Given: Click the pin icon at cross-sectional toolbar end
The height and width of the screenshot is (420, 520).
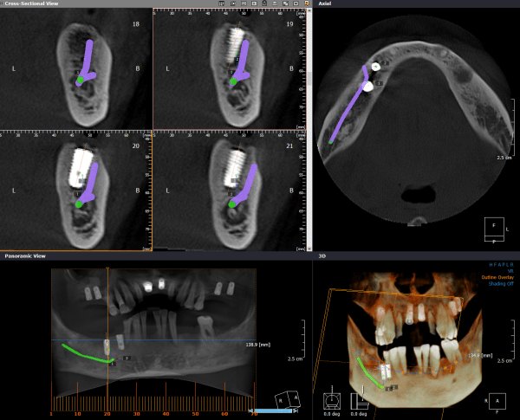Looking at the screenshot, I should 307,3.
